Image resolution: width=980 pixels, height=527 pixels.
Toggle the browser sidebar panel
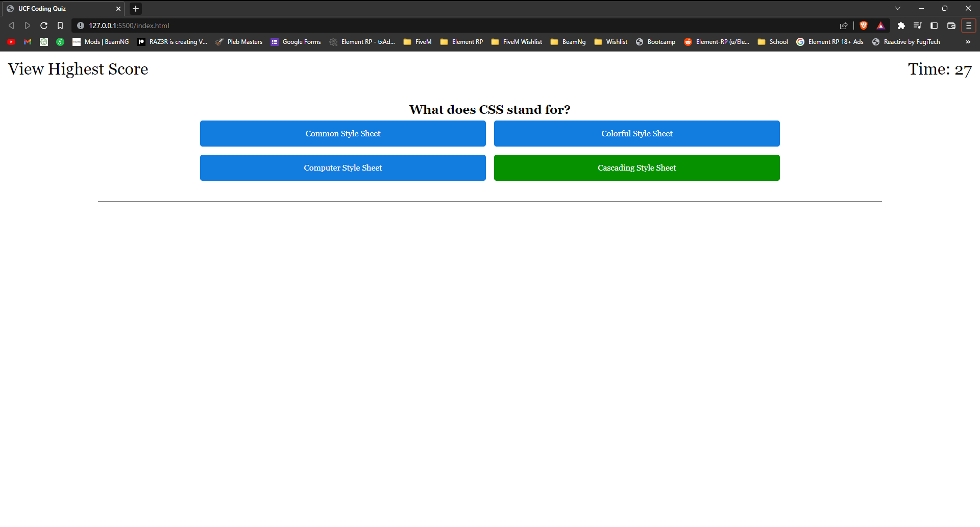coord(934,26)
